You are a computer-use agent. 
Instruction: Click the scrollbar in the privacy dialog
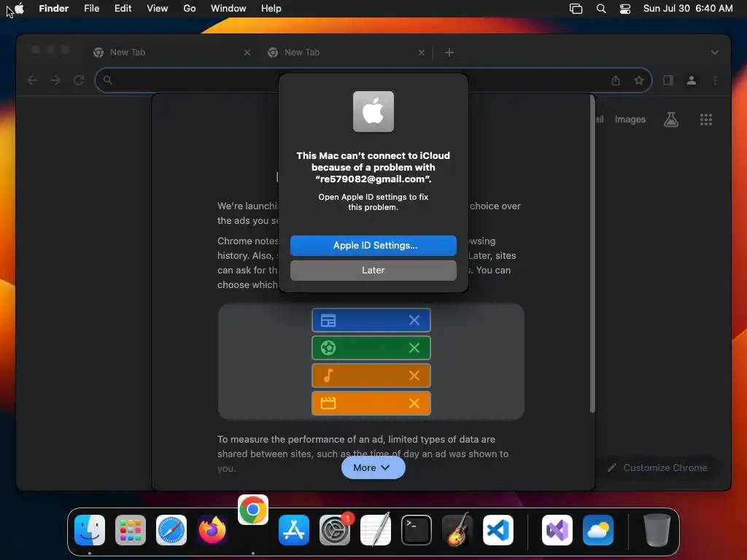(592, 254)
